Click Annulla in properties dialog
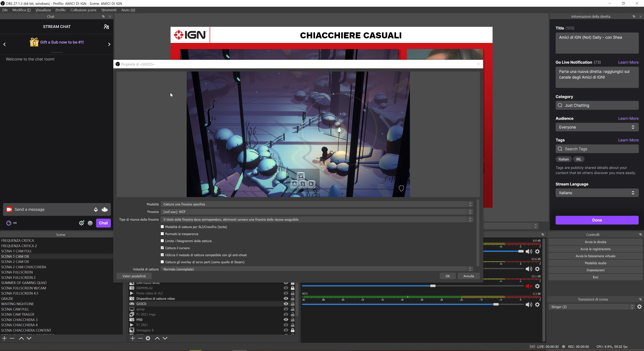 [x=469, y=276]
